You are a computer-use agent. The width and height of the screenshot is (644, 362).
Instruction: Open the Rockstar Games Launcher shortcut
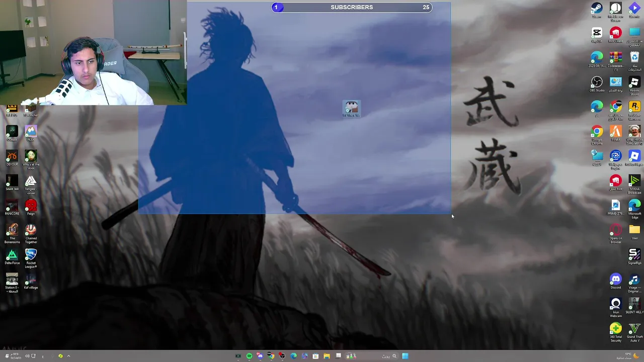click(634, 110)
